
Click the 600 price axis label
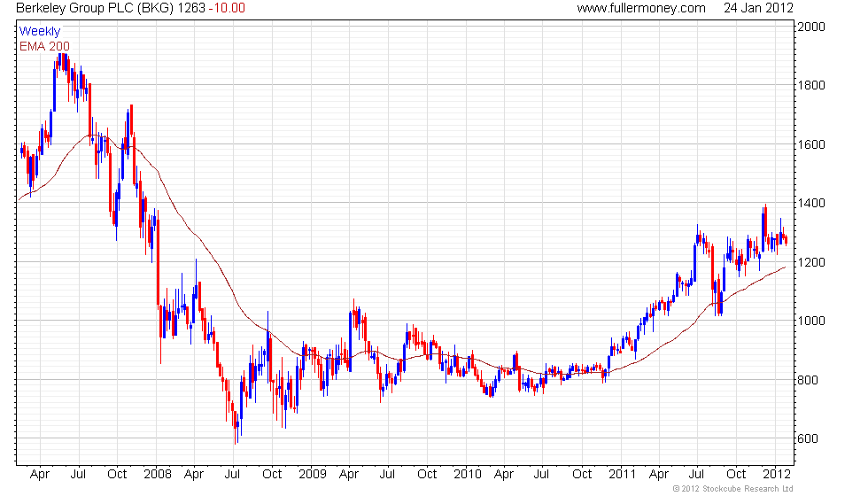tap(808, 439)
